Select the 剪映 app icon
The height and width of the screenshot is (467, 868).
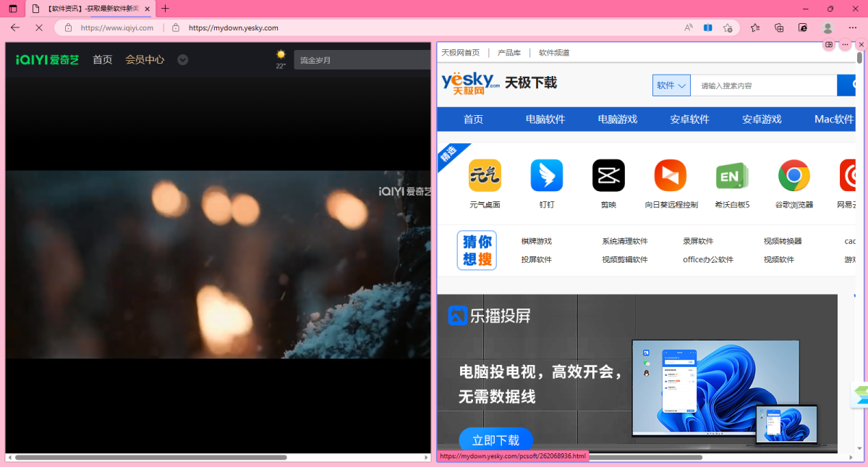[608, 175]
